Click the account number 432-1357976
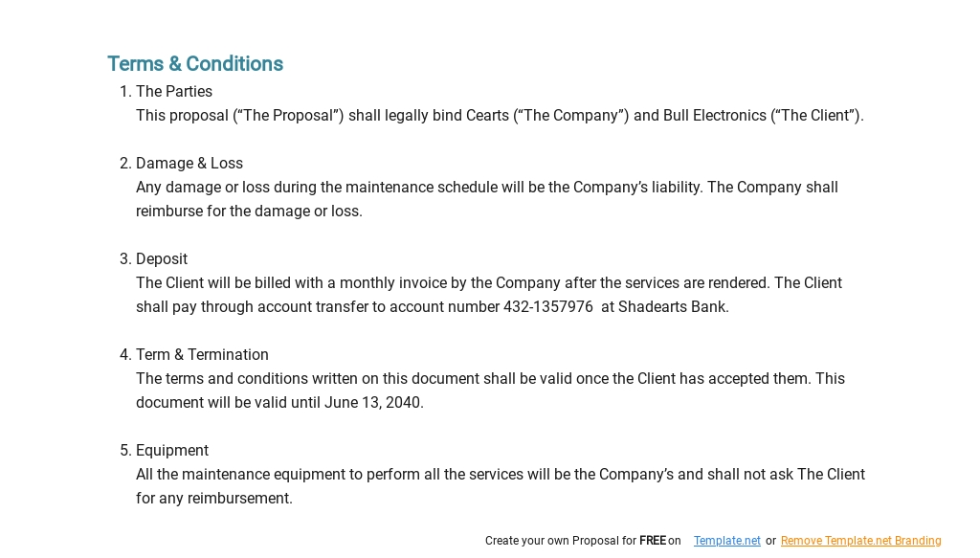 548,307
